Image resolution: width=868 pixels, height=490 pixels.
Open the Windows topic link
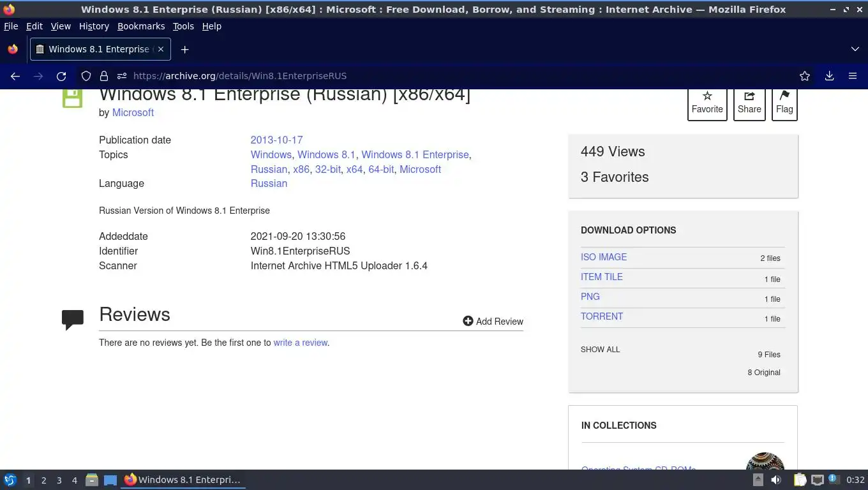[271, 154]
